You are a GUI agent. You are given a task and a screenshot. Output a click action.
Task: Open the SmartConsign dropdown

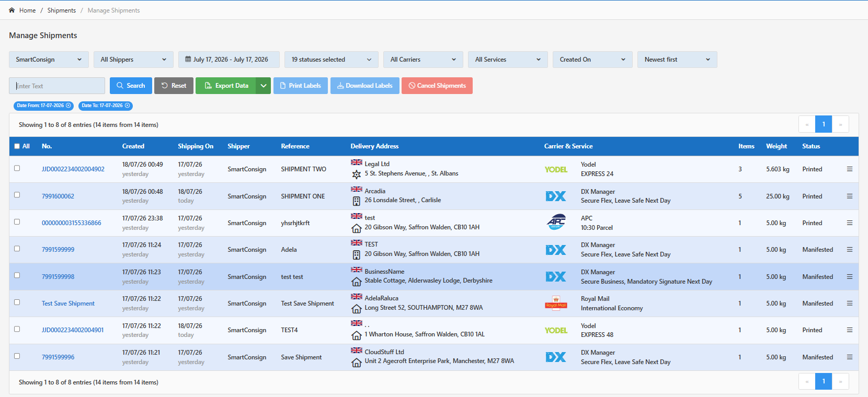49,60
